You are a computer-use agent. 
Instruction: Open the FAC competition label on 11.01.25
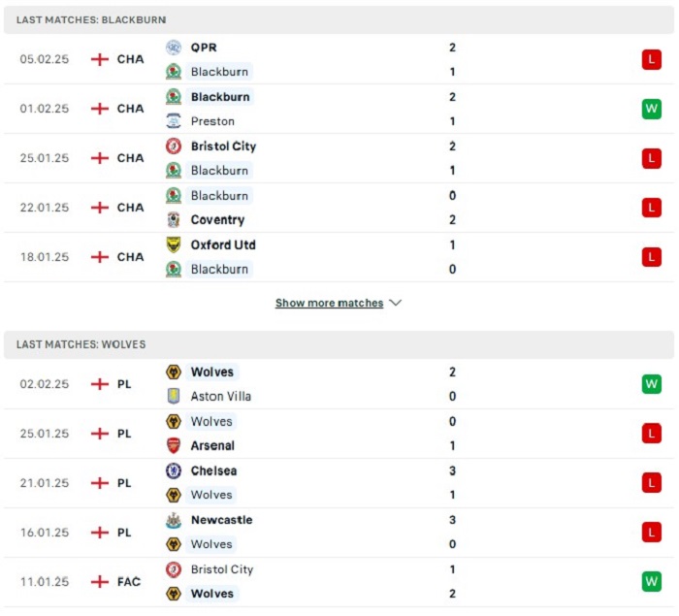pyautogui.click(x=129, y=581)
